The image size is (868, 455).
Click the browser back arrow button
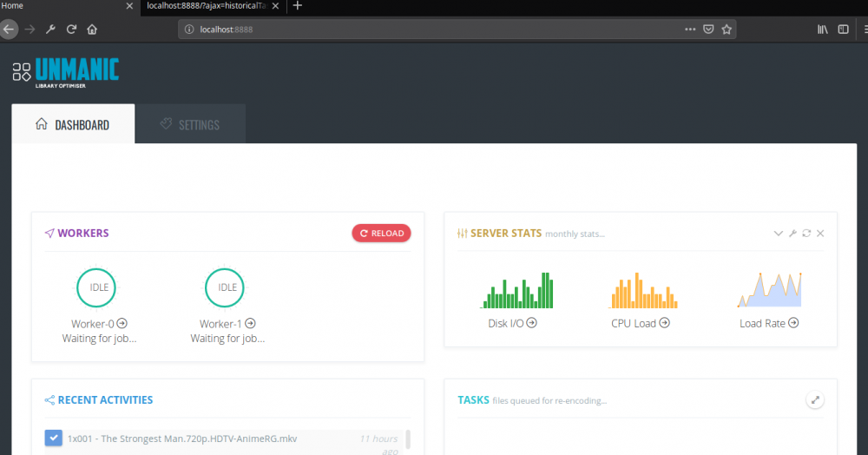click(x=9, y=30)
